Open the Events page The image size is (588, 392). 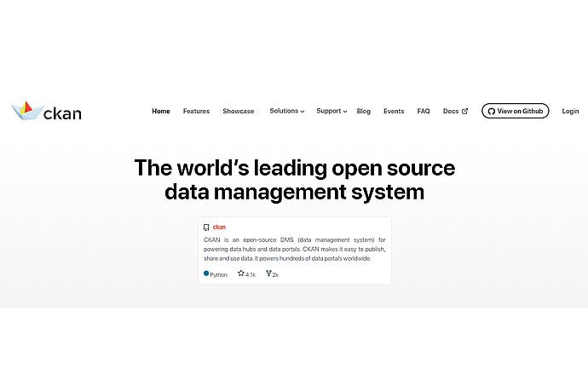(394, 111)
